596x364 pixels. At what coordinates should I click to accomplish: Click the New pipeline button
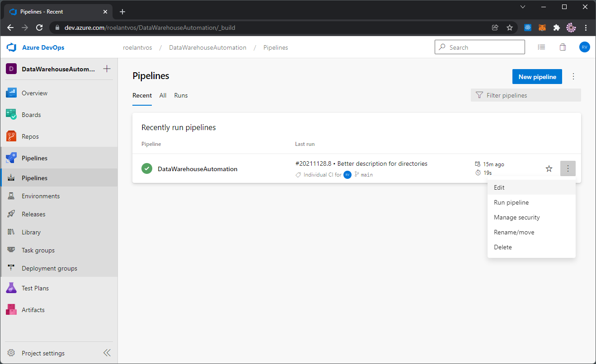pyautogui.click(x=537, y=76)
